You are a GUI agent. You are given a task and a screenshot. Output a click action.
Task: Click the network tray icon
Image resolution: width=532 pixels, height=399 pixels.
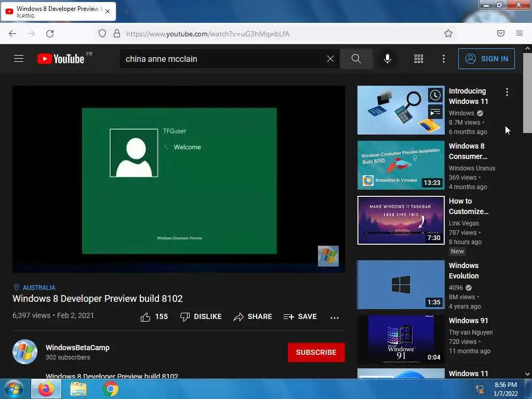click(480, 389)
